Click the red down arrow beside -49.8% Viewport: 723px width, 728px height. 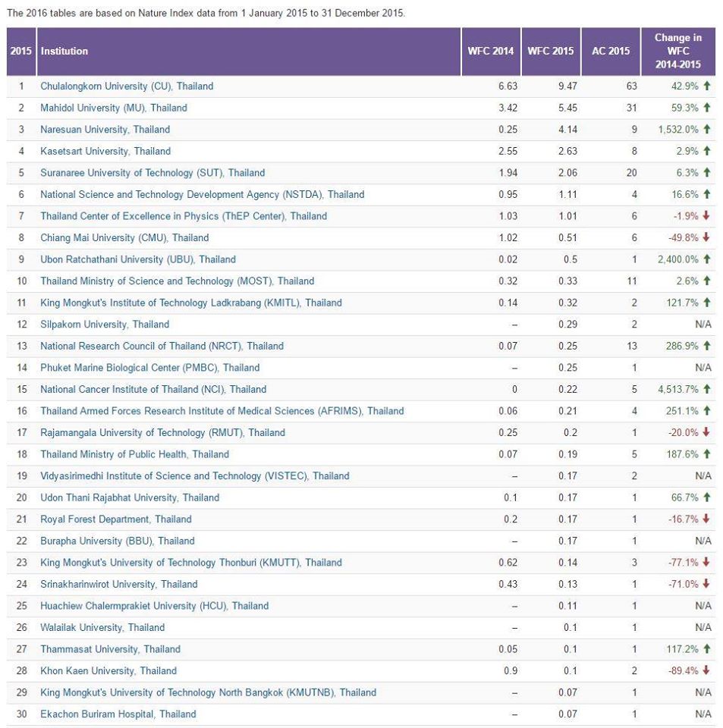coord(706,237)
